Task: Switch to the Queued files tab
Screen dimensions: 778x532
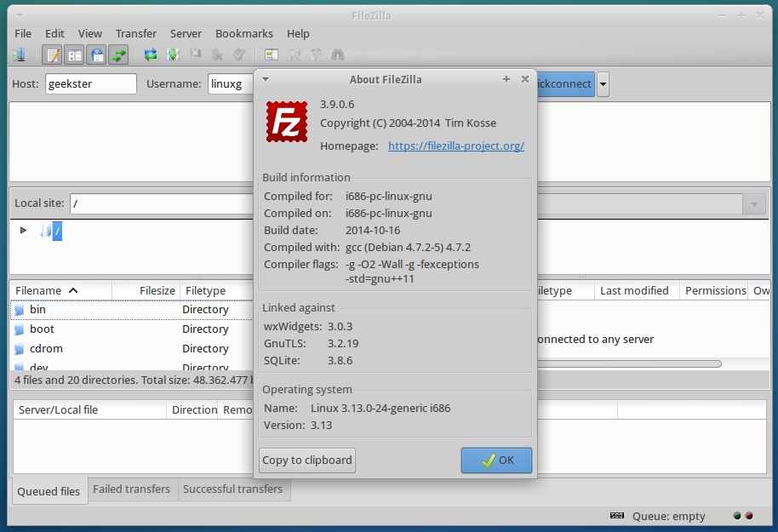Action: point(49,491)
